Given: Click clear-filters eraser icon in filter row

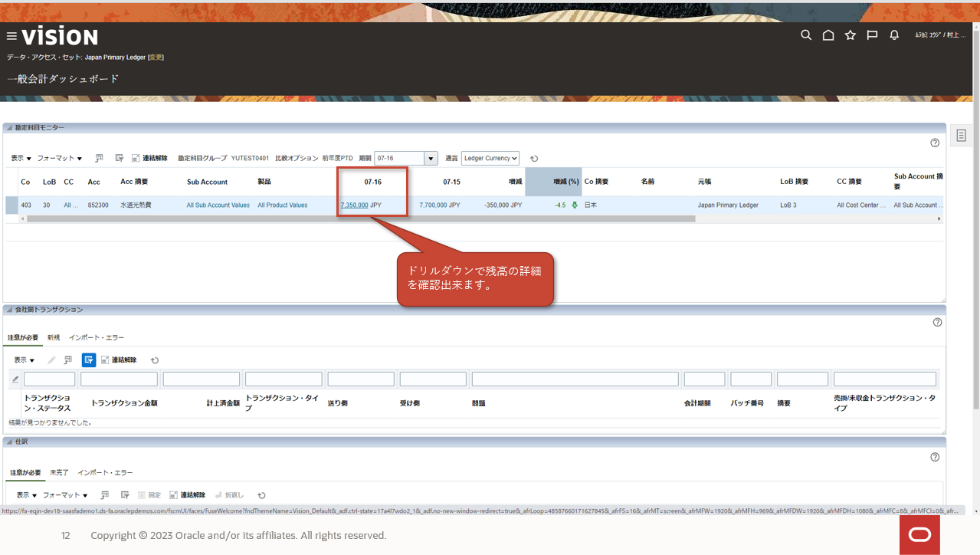Looking at the screenshot, I should point(15,379).
